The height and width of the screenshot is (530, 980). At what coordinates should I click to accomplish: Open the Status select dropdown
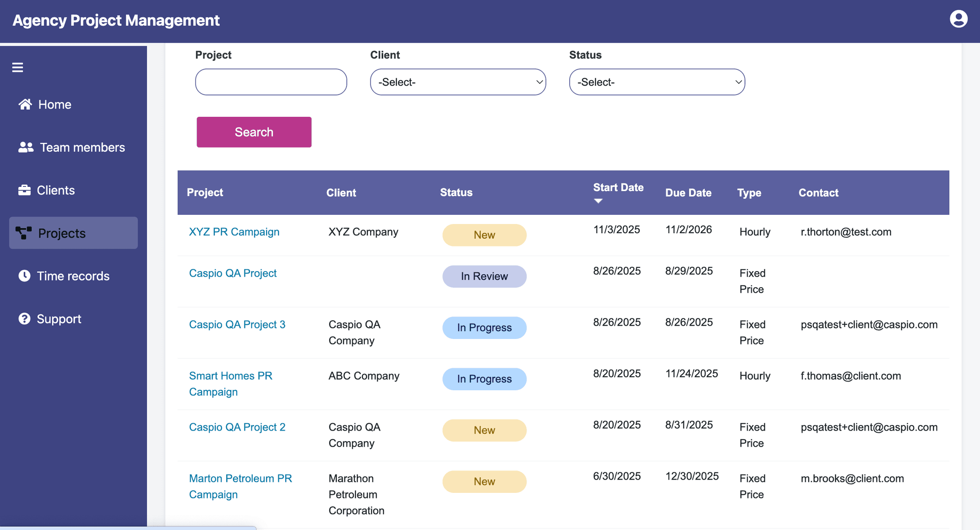click(x=657, y=82)
